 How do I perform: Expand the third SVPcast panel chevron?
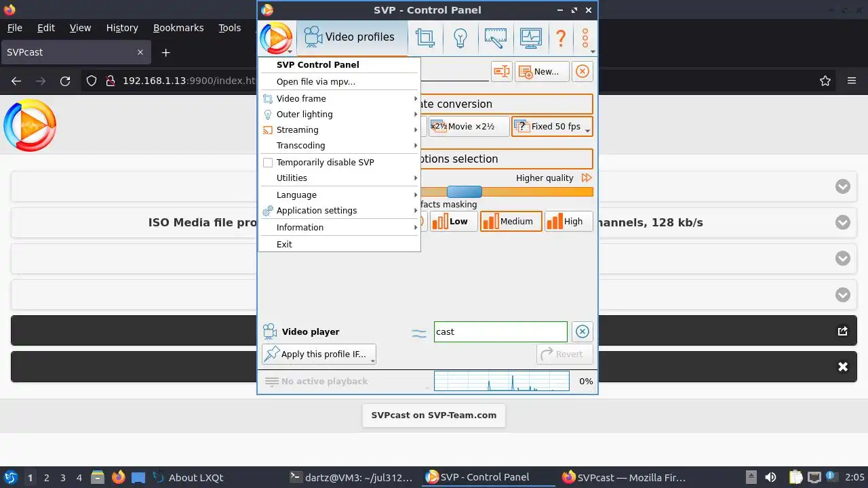point(843,258)
